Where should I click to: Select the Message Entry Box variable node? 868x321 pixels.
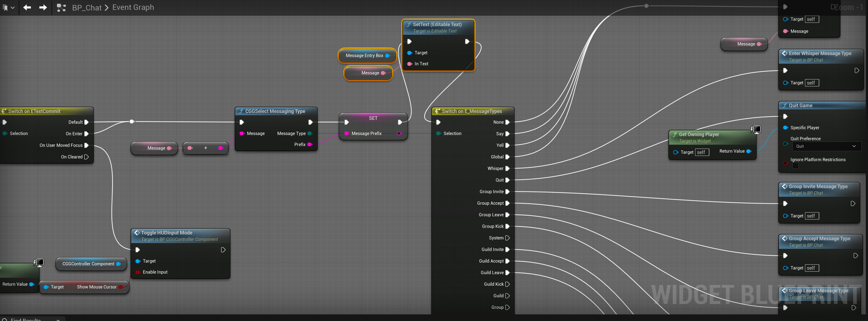click(x=364, y=56)
